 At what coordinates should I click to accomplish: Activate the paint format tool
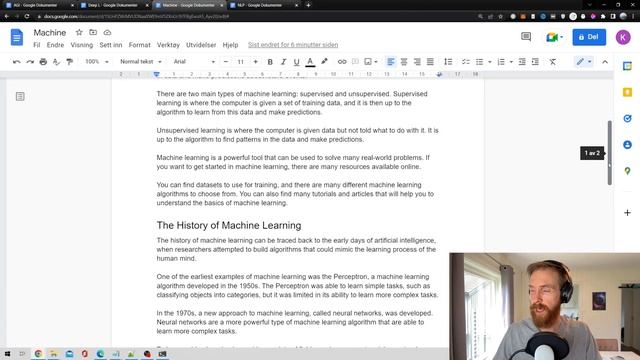coord(70,62)
